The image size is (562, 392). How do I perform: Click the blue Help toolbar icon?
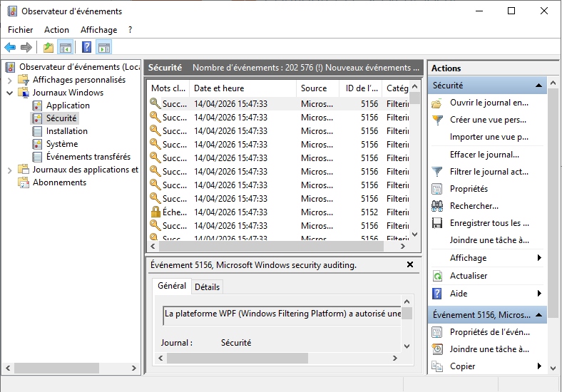[86, 47]
